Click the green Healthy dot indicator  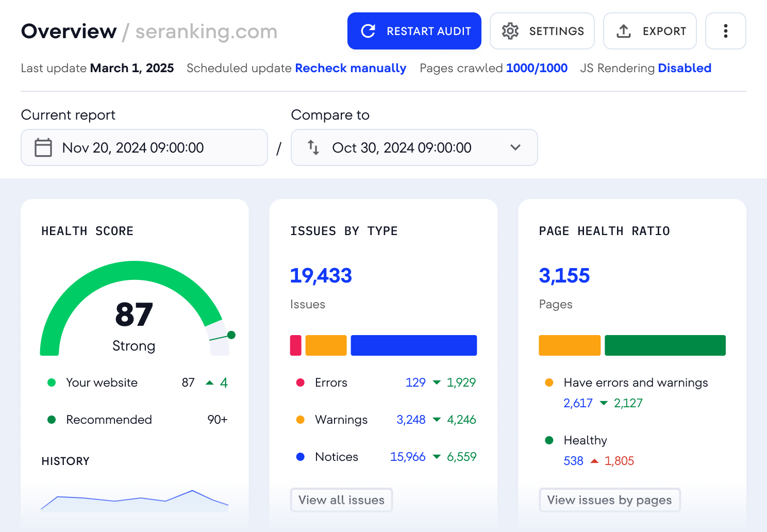(x=549, y=440)
